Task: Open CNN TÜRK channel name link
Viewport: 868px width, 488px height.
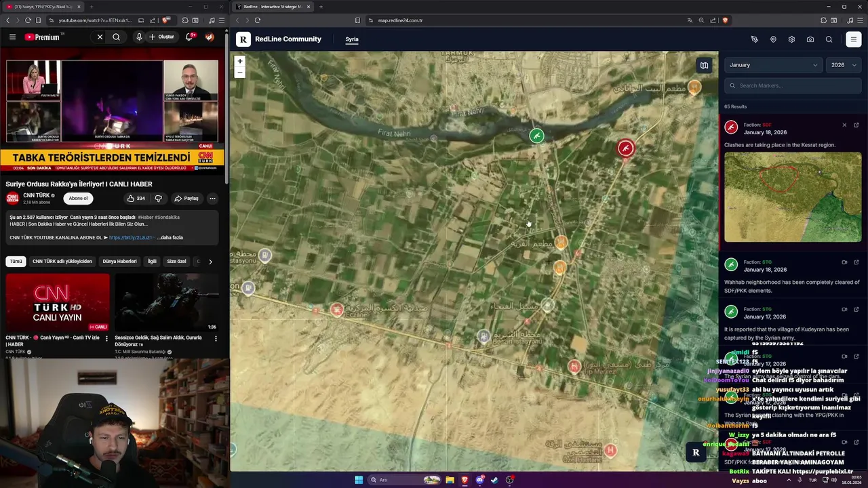Action: tap(37, 195)
